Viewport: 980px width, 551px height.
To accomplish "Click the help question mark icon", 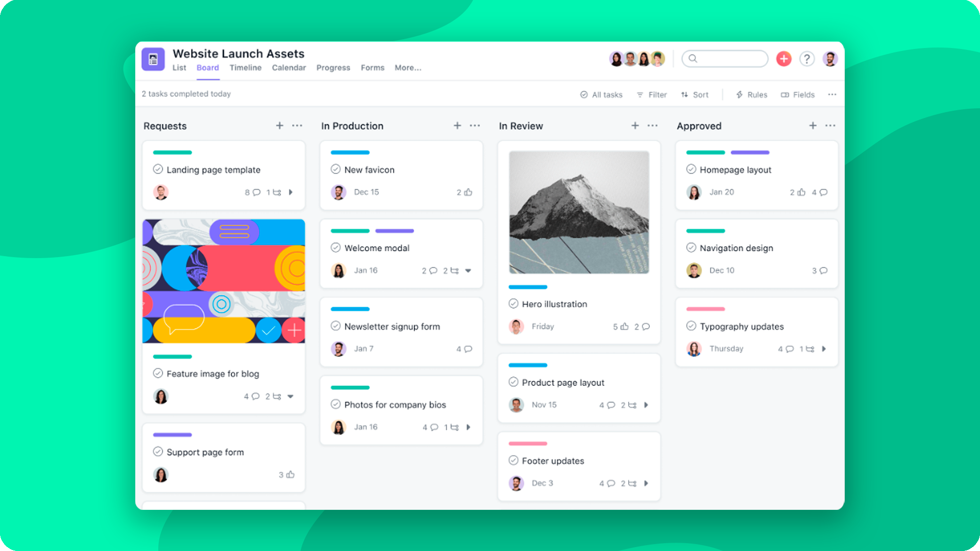I will (x=806, y=59).
